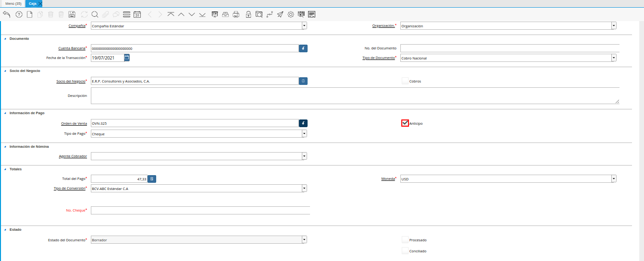This screenshot has height=261, width=644.
Task: Click the paperclip attachment icon
Action: click(x=105, y=14)
